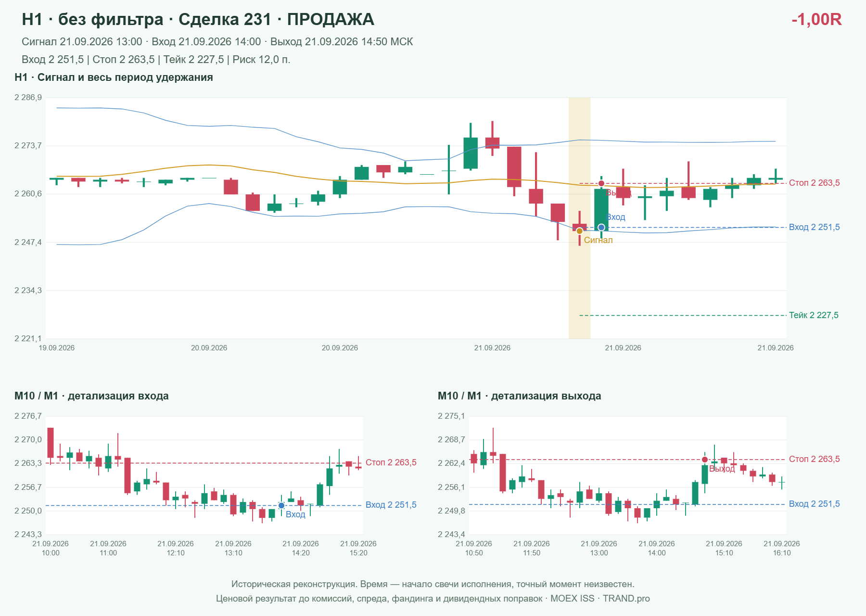This screenshot has width=866, height=616.
Task: Click the -1,00R result value
Action: (816, 19)
